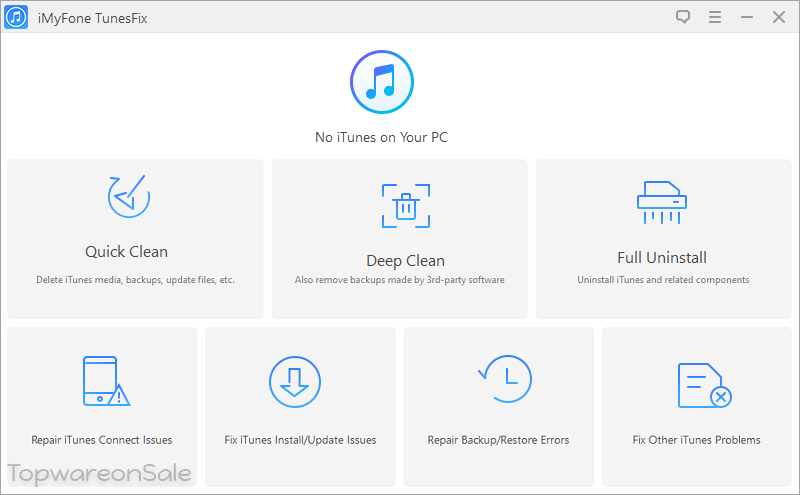Open the hamburger menu in title bar
Viewport: 800px width, 495px height.
[x=715, y=17]
